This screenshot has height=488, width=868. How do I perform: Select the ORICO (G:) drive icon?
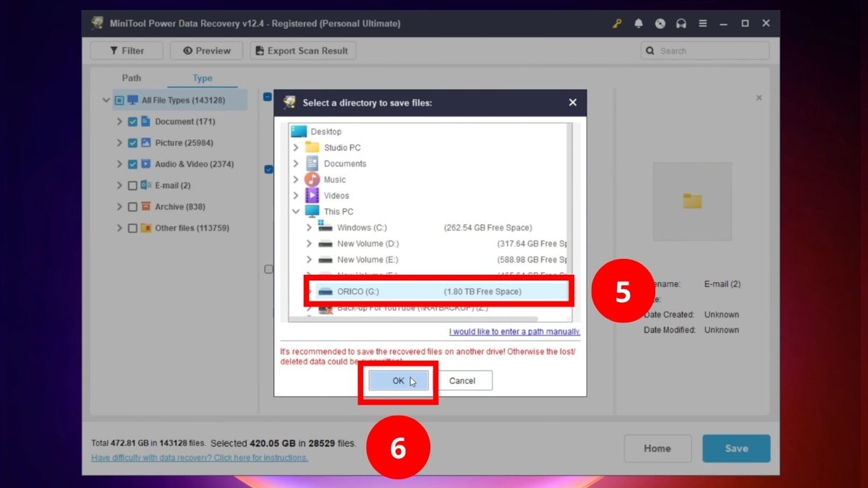[x=325, y=291]
